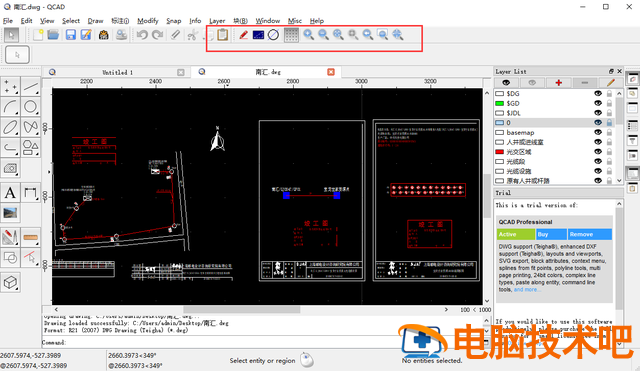Click the Buy button
The image size is (640, 371).
[x=551, y=234]
